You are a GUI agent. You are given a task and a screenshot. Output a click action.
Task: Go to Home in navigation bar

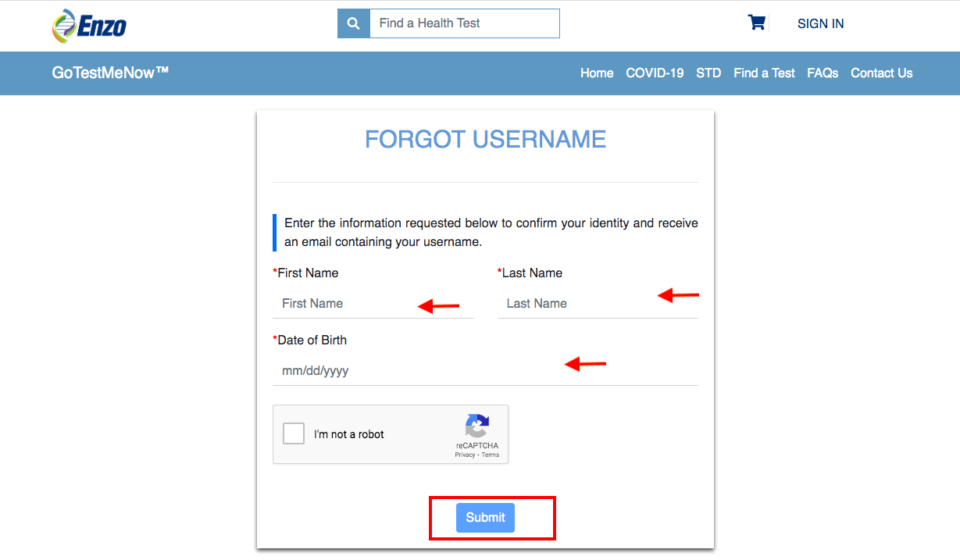click(x=597, y=73)
